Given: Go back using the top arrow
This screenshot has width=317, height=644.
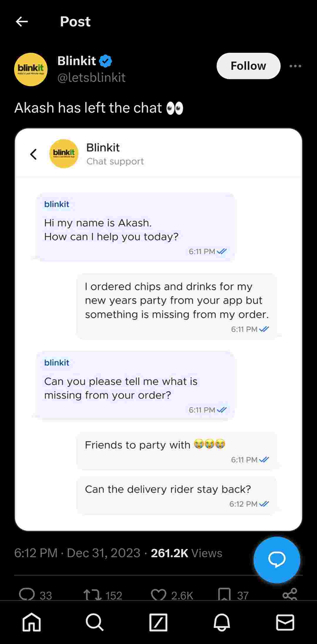Looking at the screenshot, I should [22, 21].
